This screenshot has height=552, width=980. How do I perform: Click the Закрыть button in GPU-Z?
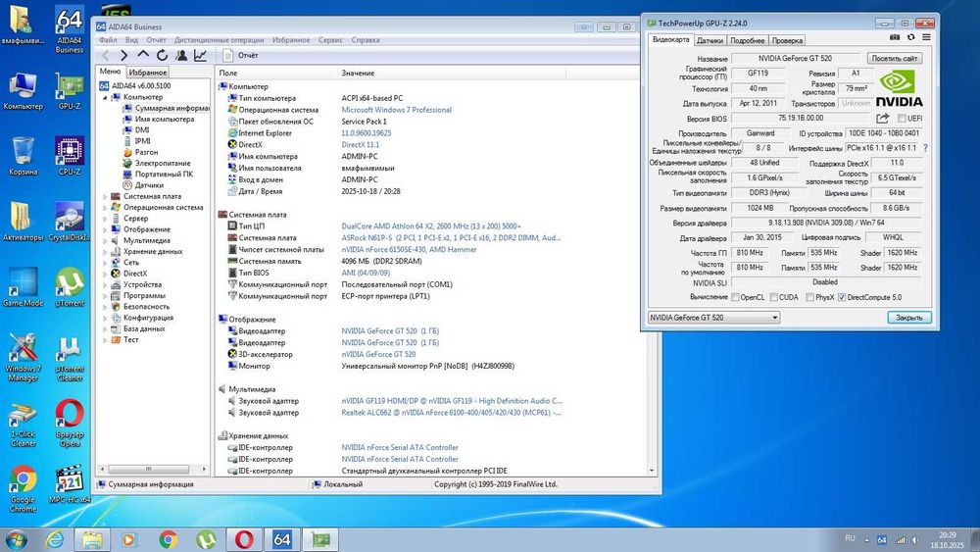point(909,318)
